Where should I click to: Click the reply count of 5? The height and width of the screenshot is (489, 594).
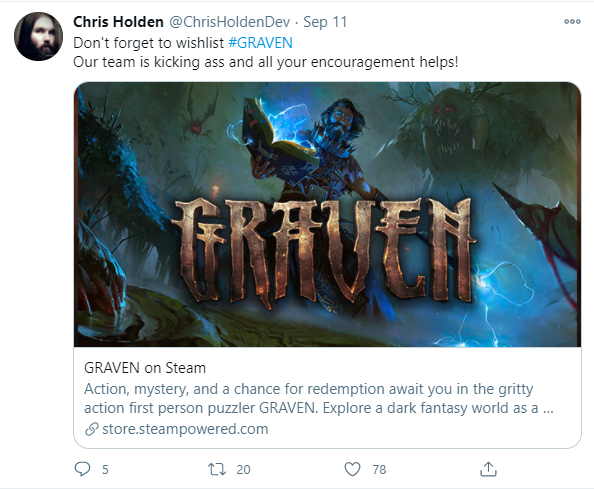click(x=105, y=470)
